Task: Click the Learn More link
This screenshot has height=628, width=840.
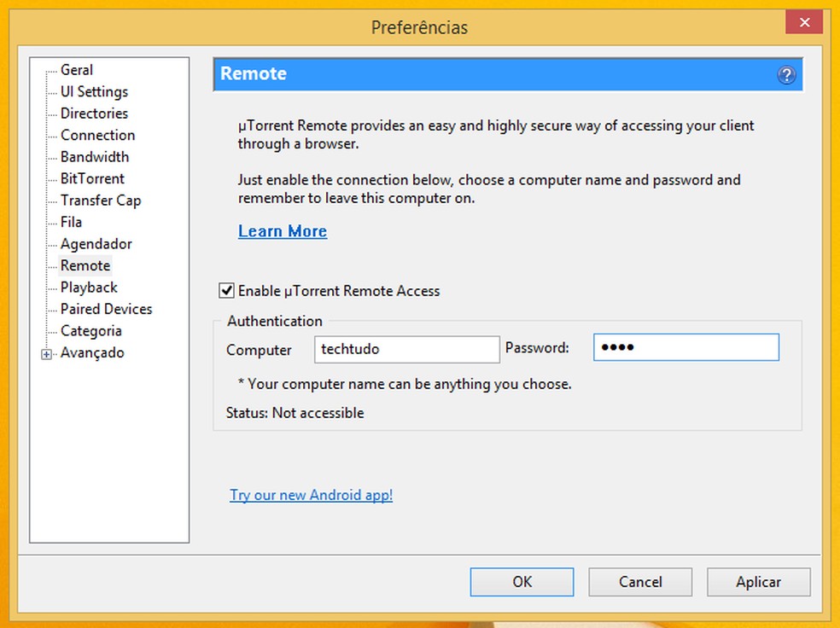Action: tap(283, 230)
